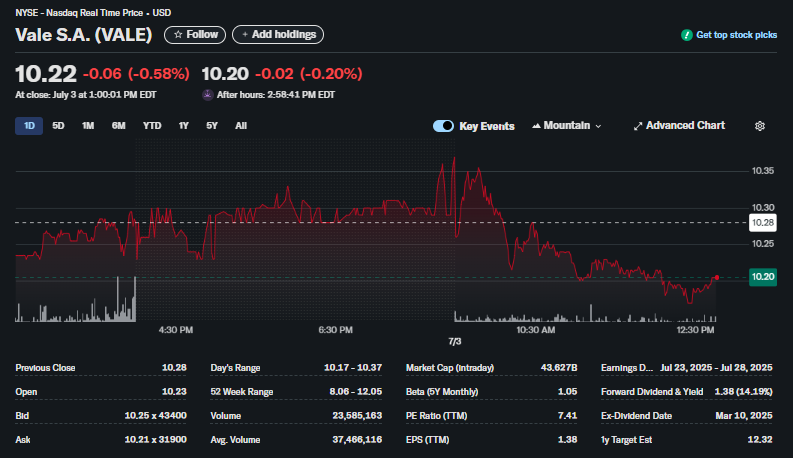Click the EPS (TTM) label
The image size is (793, 458).
coord(427,440)
